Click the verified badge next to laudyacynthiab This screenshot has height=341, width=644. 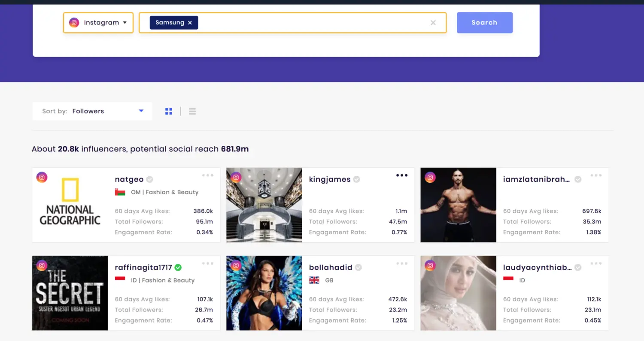(x=578, y=267)
